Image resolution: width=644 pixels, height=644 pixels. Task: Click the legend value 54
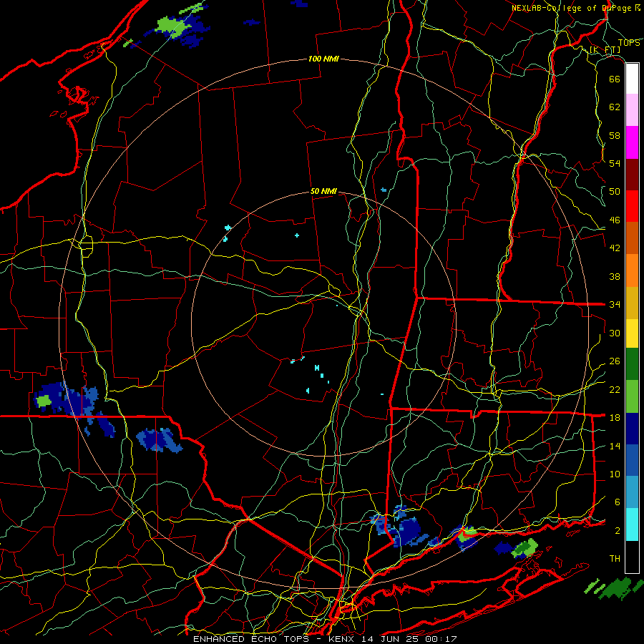(615, 163)
